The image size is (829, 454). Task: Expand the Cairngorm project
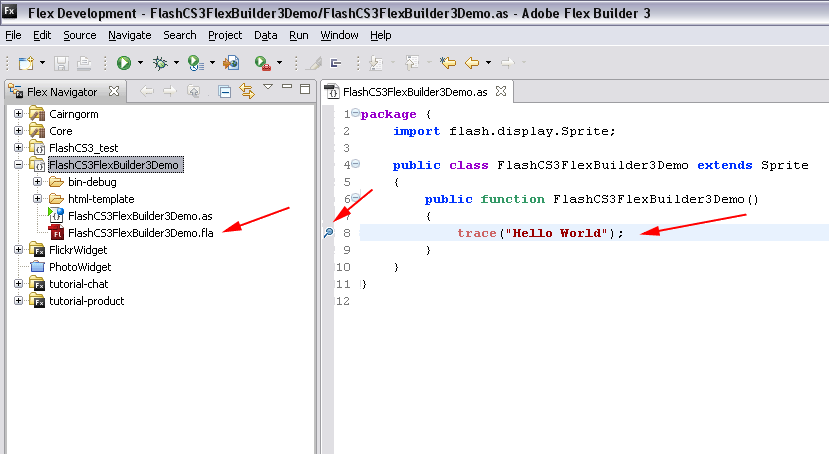[x=19, y=114]
